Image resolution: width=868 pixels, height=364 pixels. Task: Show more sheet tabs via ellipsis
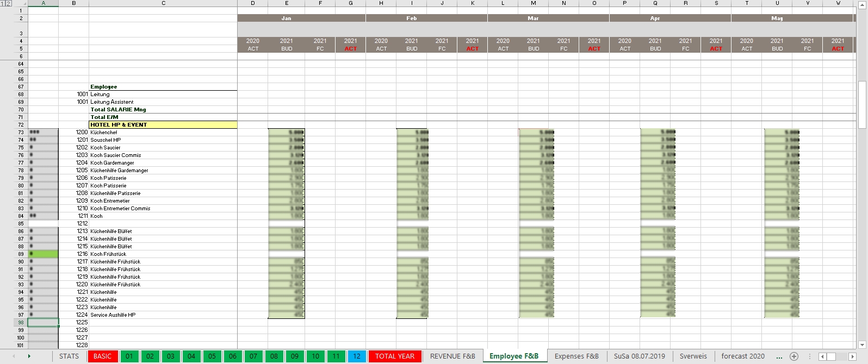coord(779,356)
